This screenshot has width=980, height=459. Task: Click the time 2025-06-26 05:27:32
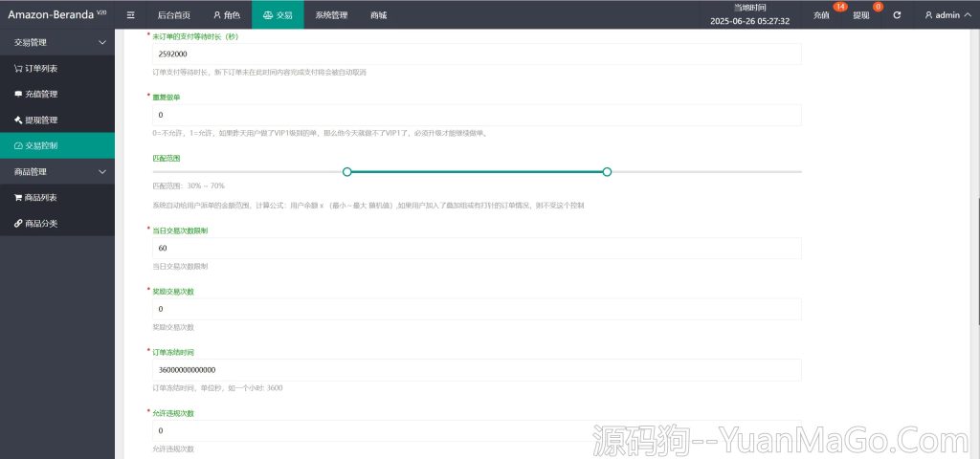click(x=749, y=21)
